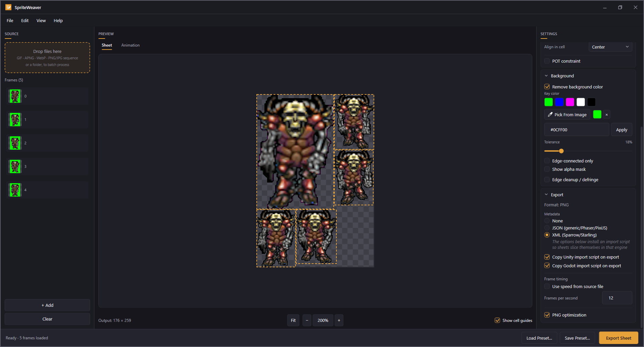Open the View menu
The image size is (644, 347).
coord(41,20)
